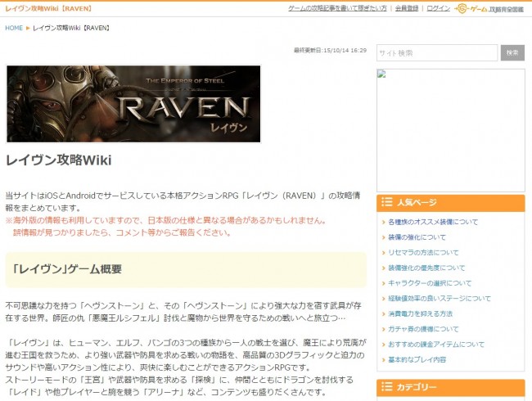Click the 人気ページ header
Screen dimensions: 532x401
[x=451, y=203]
